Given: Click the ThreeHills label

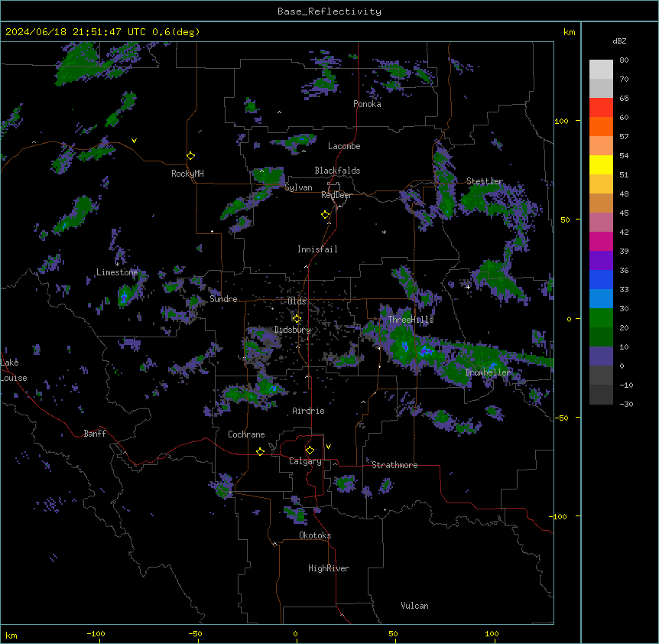Looking at the screenshot, I should tap(411, 320).
